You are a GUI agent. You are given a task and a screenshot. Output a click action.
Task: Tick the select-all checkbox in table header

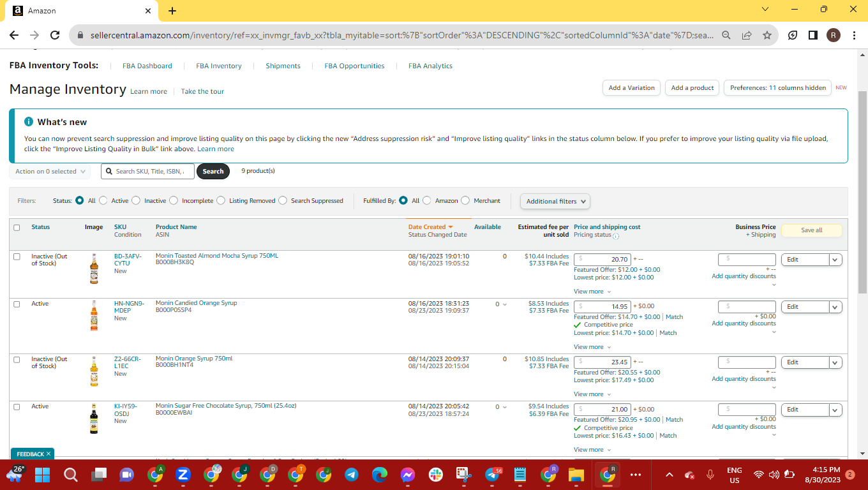tap(17, 228)
